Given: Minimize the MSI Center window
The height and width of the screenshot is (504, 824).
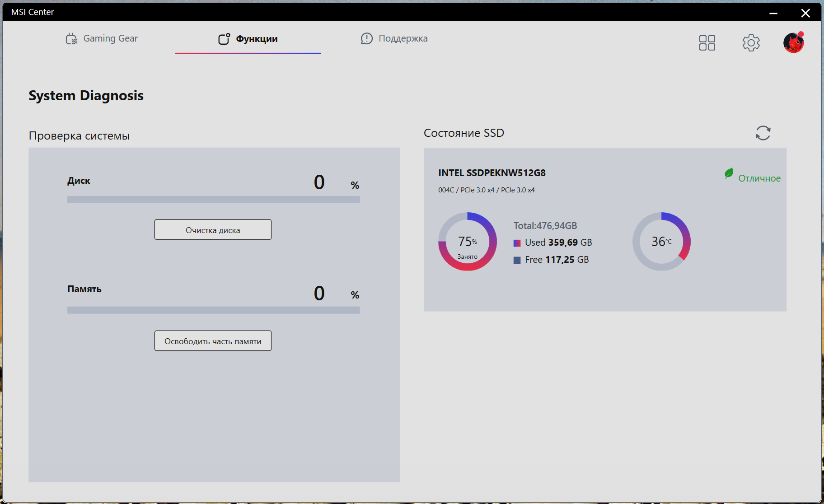Looking at the screenshot, I should [x=773, y=13].
